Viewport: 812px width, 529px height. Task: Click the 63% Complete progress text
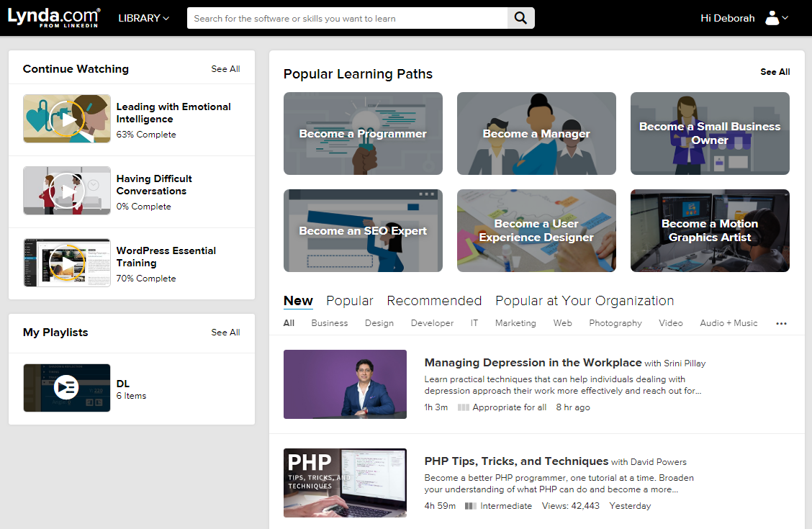click(146, 135)
